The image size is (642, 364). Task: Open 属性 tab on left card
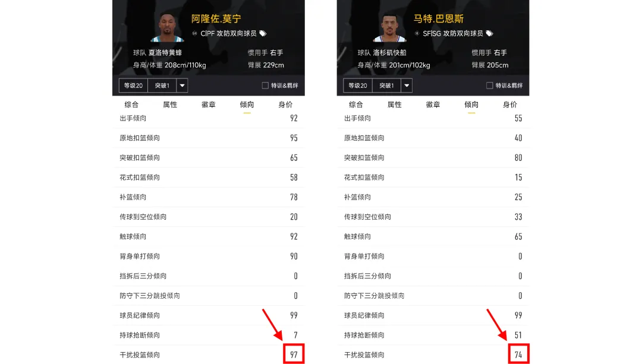(x=170, y=105)
